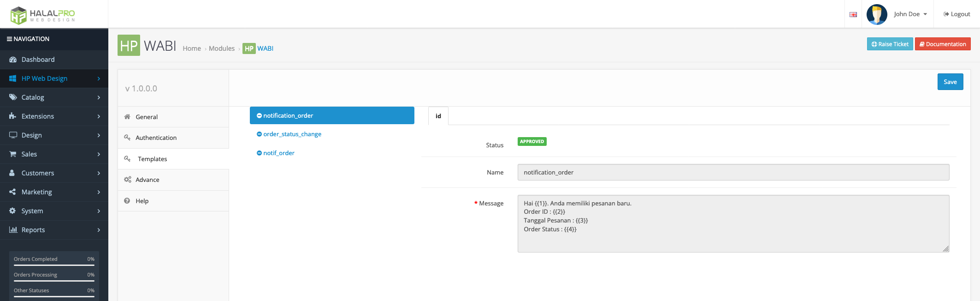The width and height of the screenshot is (980, 301).
Task: Click the Message textarea resize handle
Action: (x=946, y=249)
